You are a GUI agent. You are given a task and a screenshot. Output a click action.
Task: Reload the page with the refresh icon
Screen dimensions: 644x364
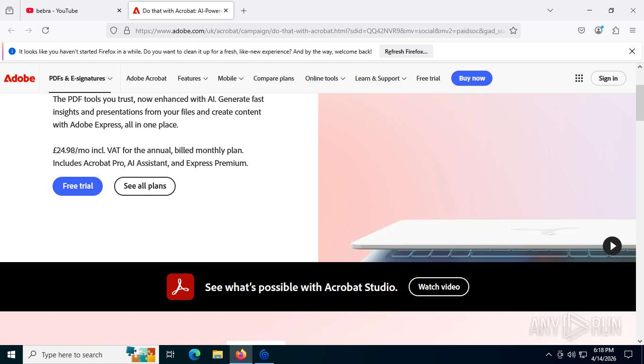point(45,30)
